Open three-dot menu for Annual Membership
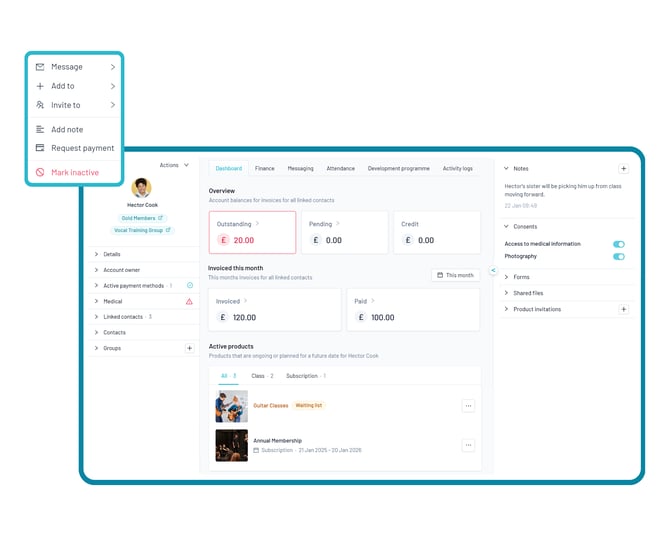The image size is (670, 536). pos(468,445)
